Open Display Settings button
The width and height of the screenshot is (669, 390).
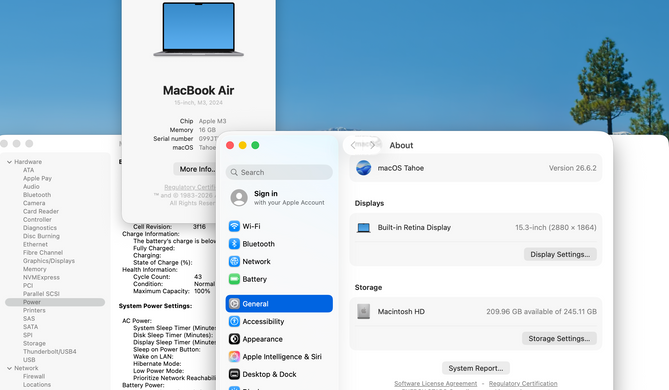(x=560, y=254)
